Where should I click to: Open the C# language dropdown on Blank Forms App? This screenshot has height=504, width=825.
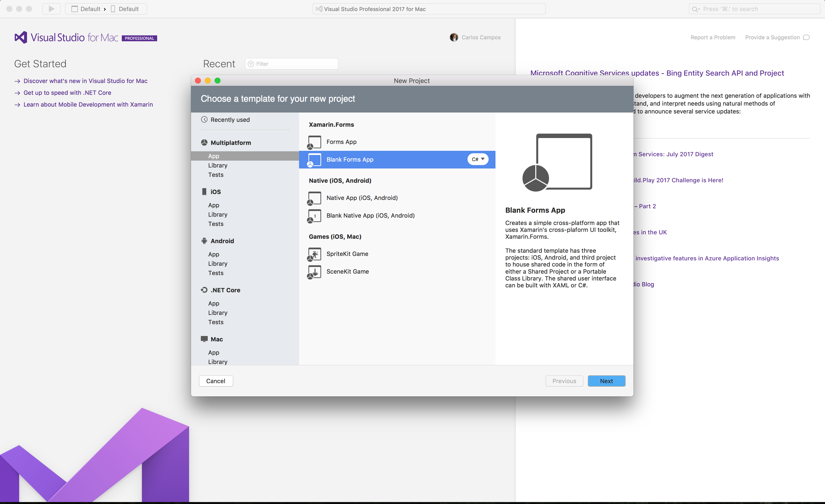(478, 159)
